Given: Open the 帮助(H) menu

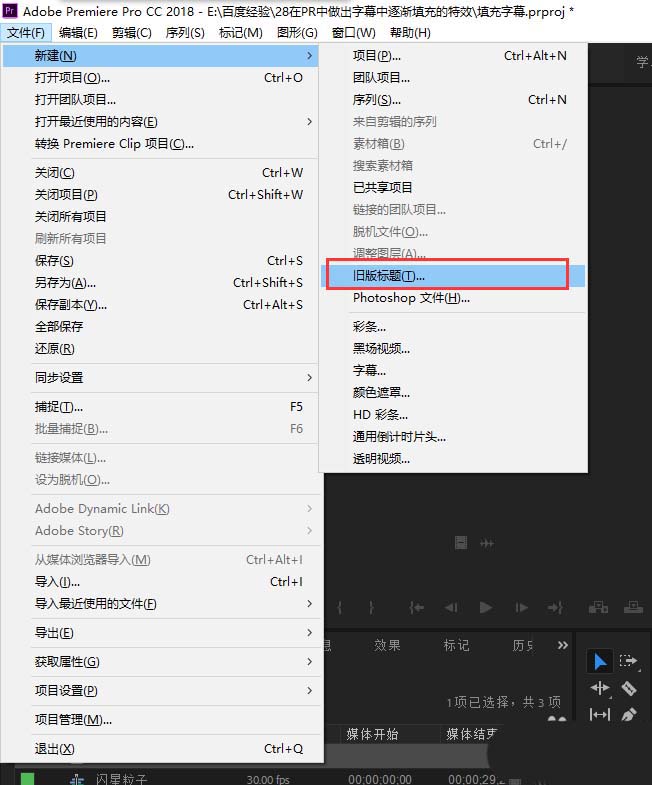Looking at the screenshot, I should coord(410,33).
